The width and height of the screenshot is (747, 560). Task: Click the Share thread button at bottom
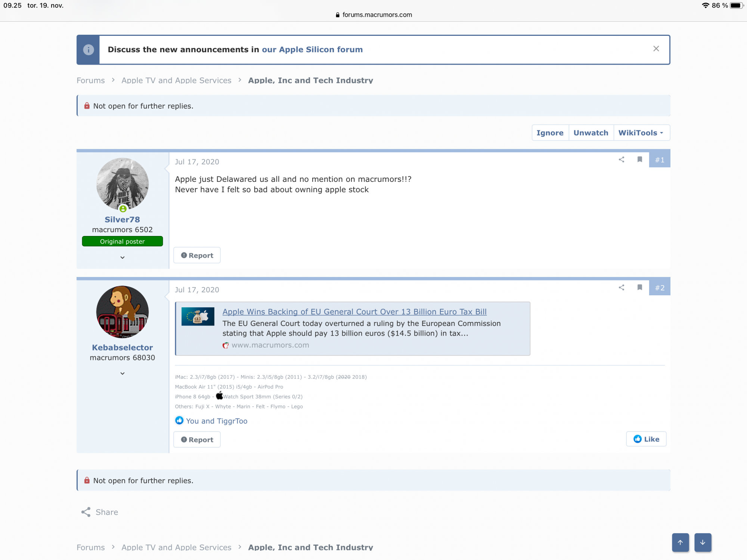point(100,512)
